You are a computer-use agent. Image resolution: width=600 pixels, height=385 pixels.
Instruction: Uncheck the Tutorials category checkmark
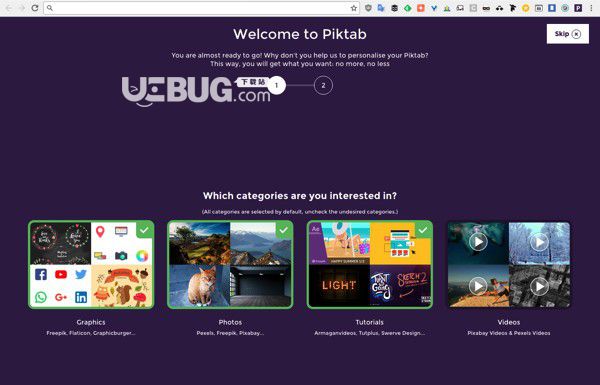(x=423, y=230)
